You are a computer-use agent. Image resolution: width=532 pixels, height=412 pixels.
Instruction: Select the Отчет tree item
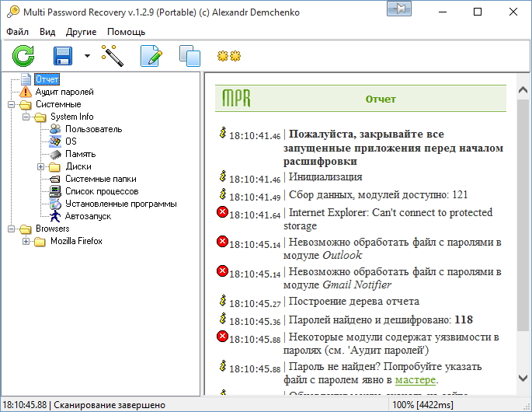point(47,79)
